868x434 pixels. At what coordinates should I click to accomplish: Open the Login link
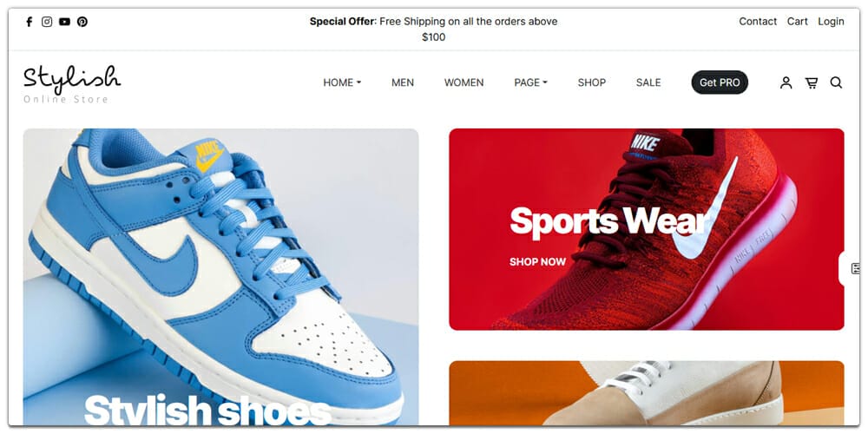831,22
